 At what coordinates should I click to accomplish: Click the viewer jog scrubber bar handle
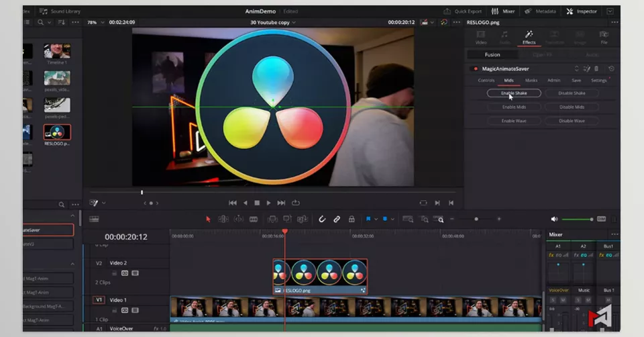pos(142,193)
